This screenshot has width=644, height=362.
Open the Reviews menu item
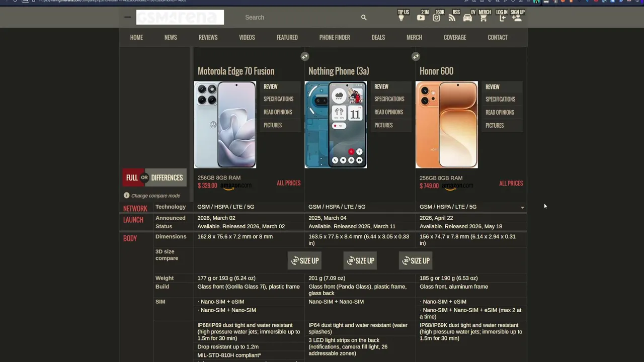208,37
